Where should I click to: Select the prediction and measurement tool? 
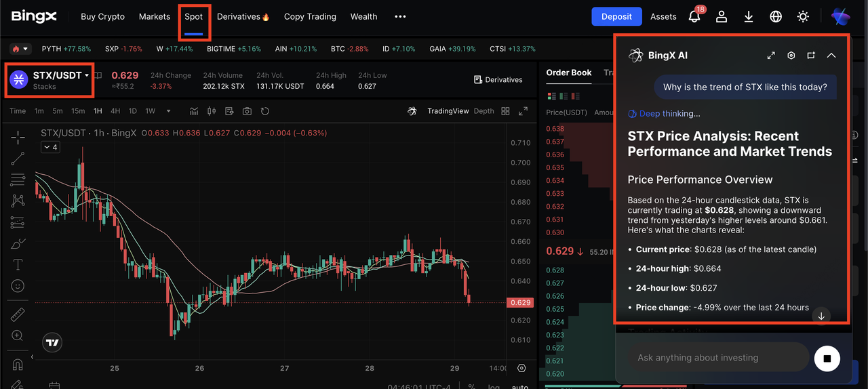18,222
